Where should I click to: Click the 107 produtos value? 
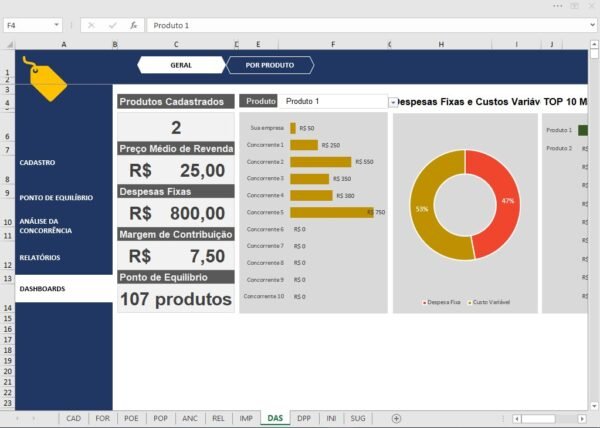[x=176, y=299]
